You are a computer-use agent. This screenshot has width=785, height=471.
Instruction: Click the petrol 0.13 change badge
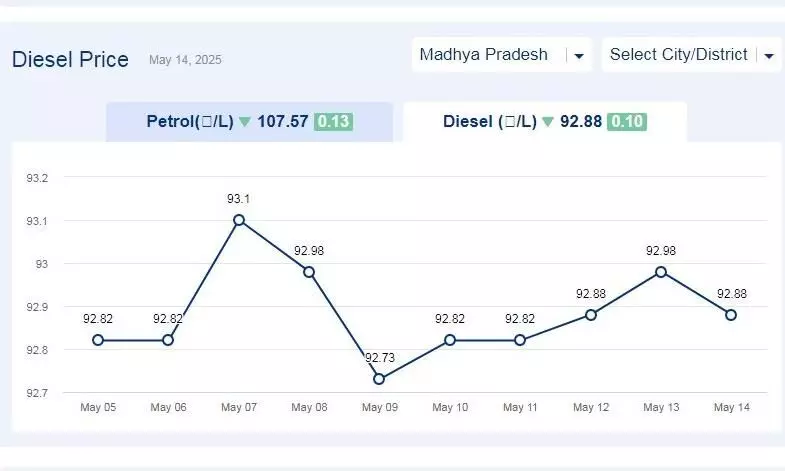[333, 122]
